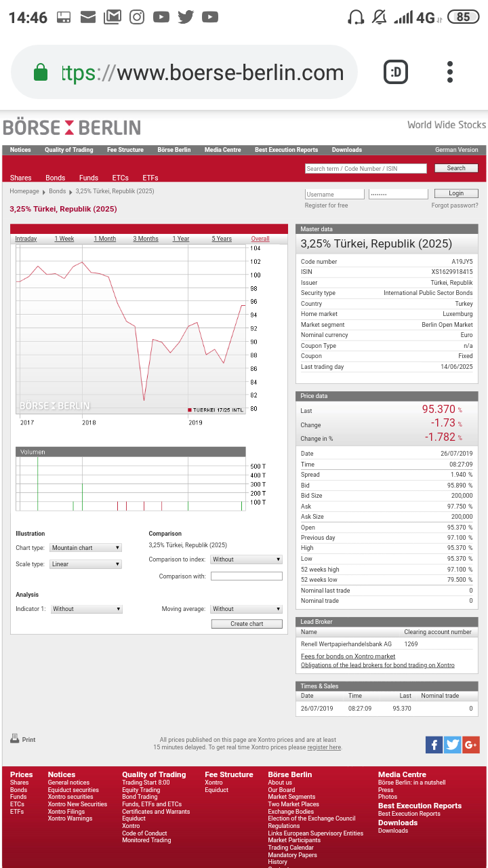Share page via Twitter icon
This screenshot has width=488, height=868.
pyautogui.click(x=452, y=745)
